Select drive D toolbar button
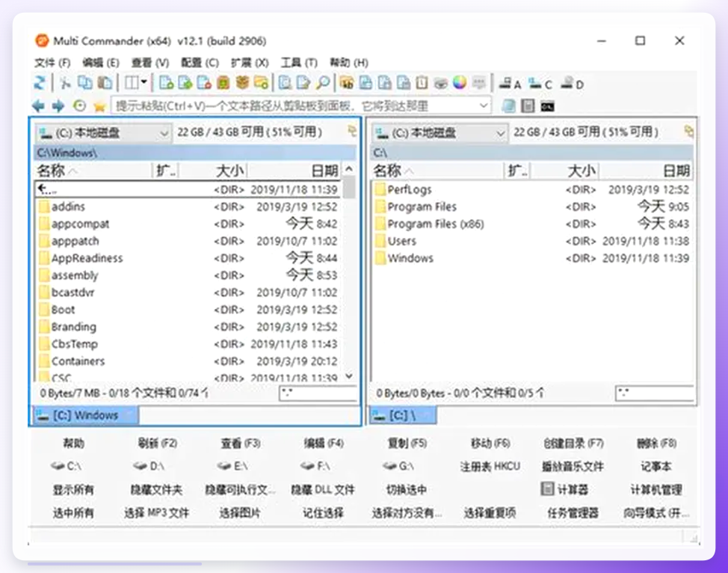 tap(572, 84)
